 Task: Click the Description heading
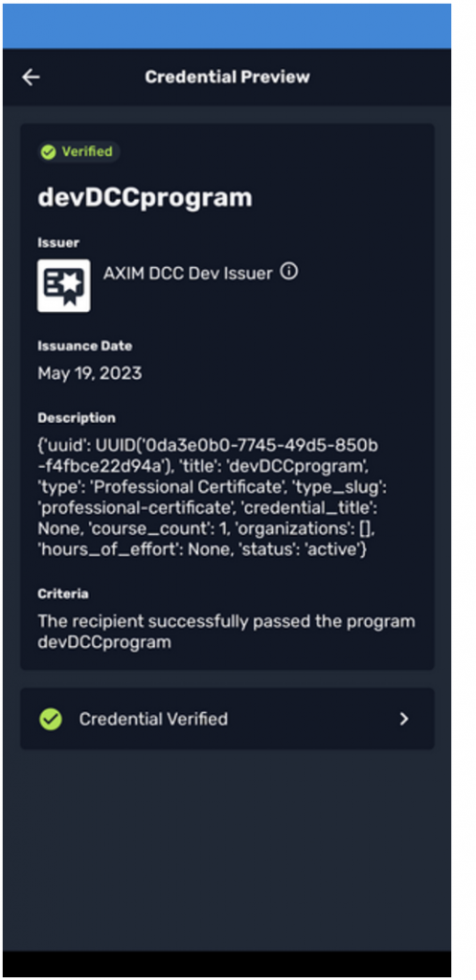tap(77, 417)
